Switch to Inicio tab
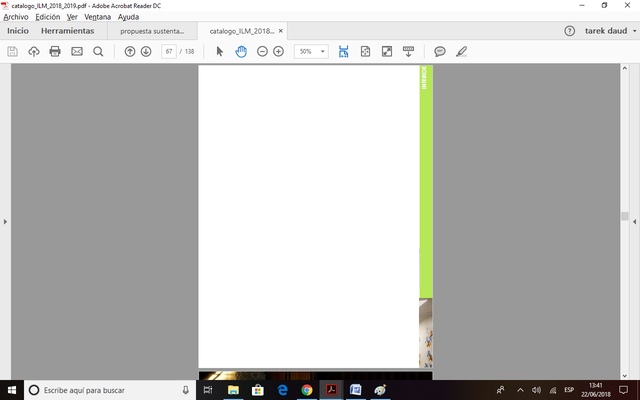The height and width of the screenshot is (400, 640). click(18, 31)
